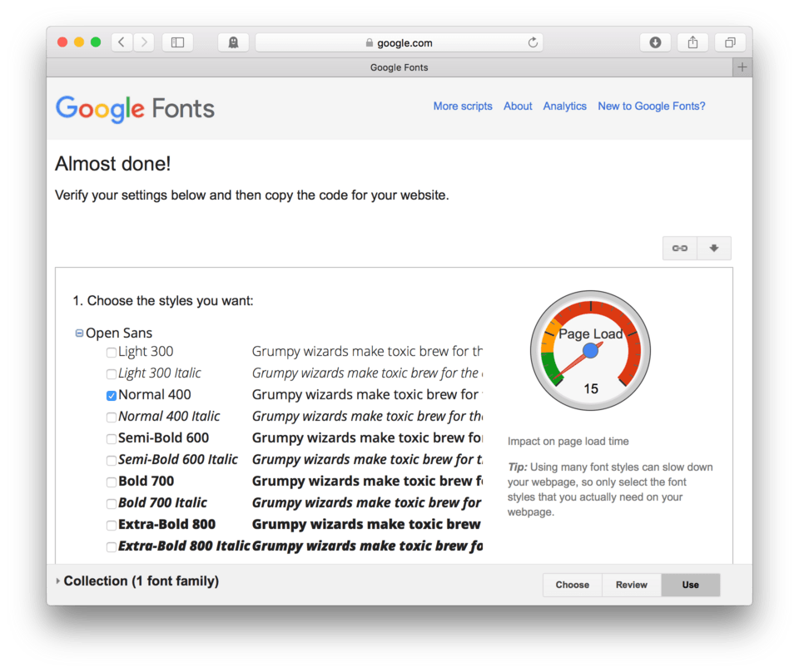Show all tabs overview icon
The image size is (799, 672).
pyautogui.click(x=730, y=42)
